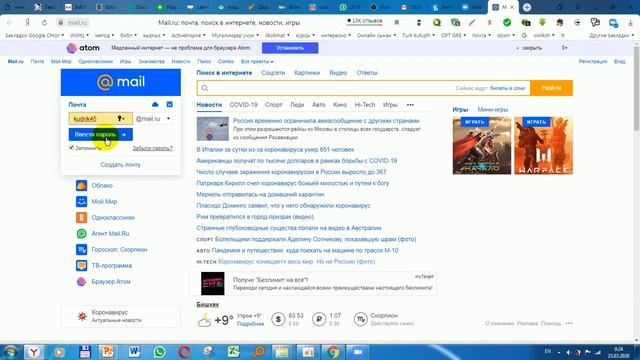This screenshot has height=360, width=640.
Task: Select the COVID-19 news tab
Action: tap(243, 105)
